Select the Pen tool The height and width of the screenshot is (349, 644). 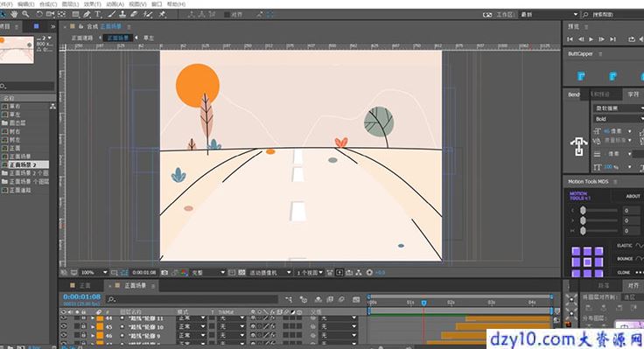coord(87,14)
